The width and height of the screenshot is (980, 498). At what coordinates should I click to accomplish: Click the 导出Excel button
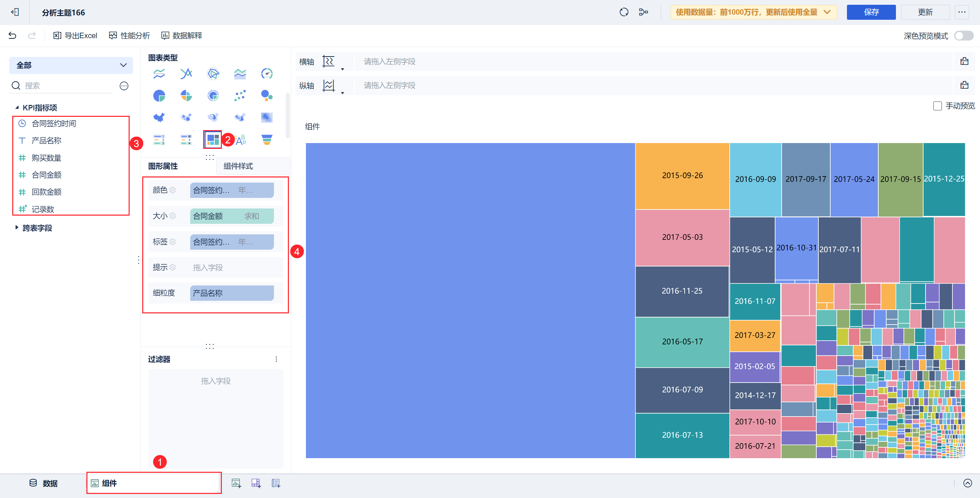coord(75,35)
